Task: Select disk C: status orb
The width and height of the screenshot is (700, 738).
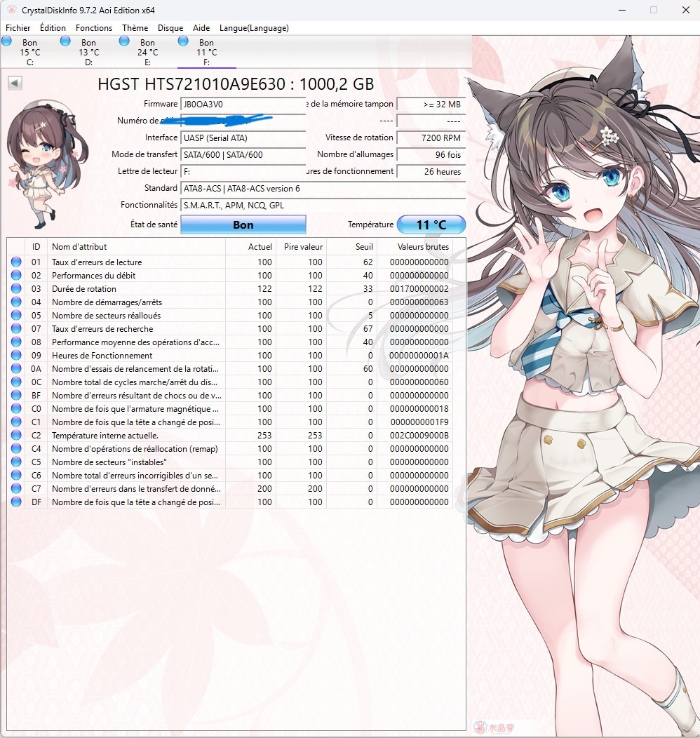Action: tap(7, 41)
